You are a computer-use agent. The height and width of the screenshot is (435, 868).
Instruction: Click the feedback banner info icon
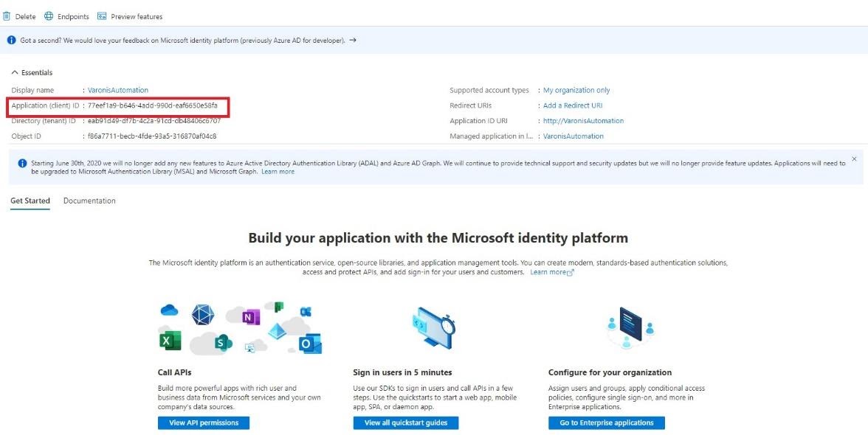tap(11, 41)
